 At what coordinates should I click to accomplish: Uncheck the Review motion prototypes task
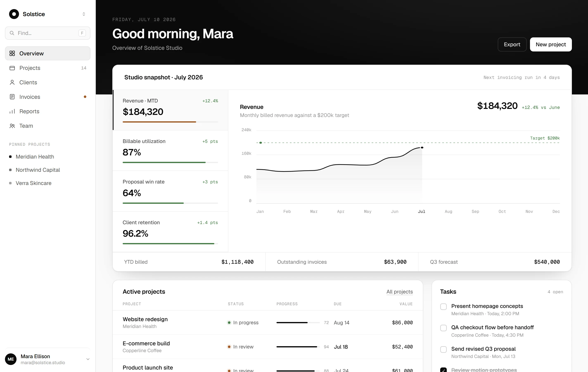443,370
